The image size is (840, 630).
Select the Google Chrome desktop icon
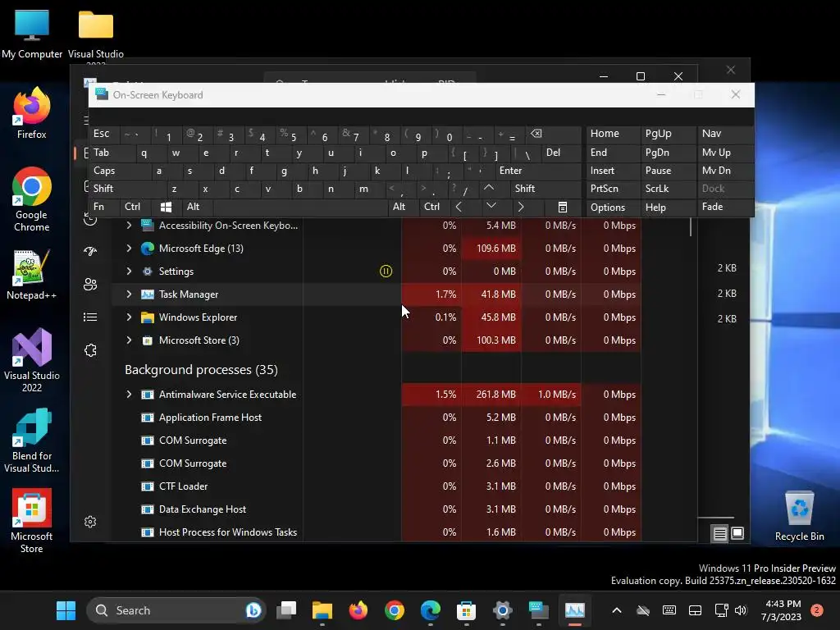pyautogui.click(x=32, y=199)
